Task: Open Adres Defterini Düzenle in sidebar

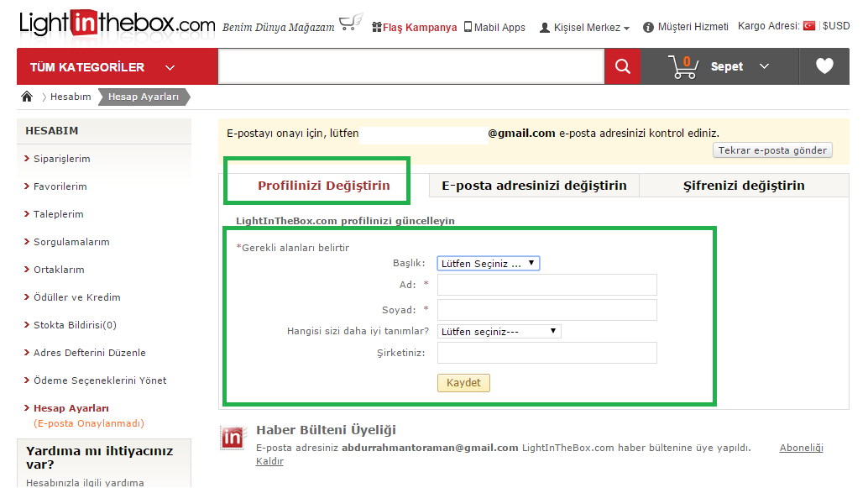Action: pyautogui.click(x=89, y=352)
